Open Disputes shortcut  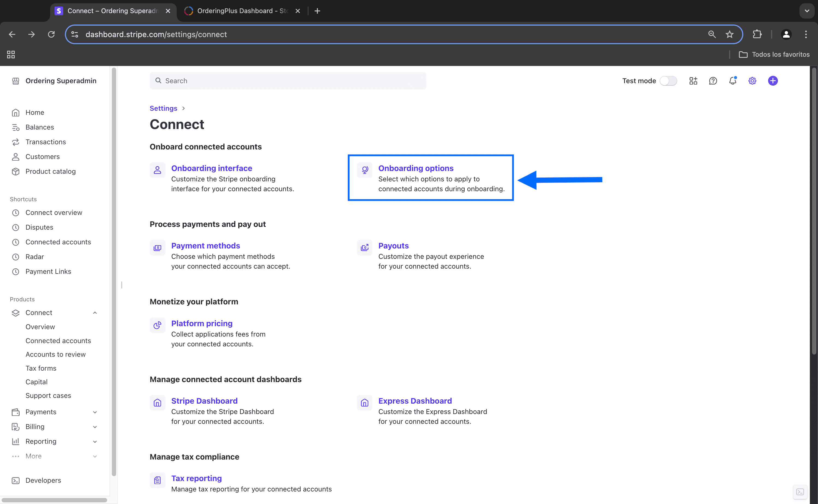39,227
